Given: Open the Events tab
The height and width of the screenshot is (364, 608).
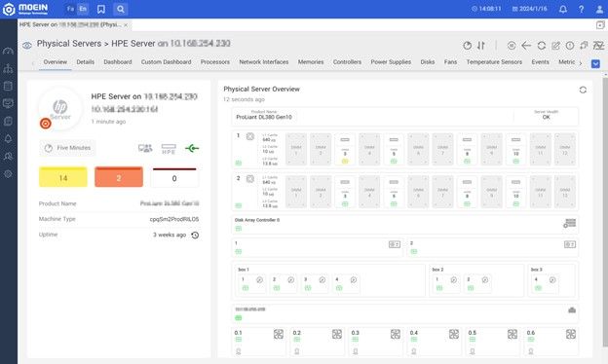Looking at the screenshot, I should tap(540, 62).
